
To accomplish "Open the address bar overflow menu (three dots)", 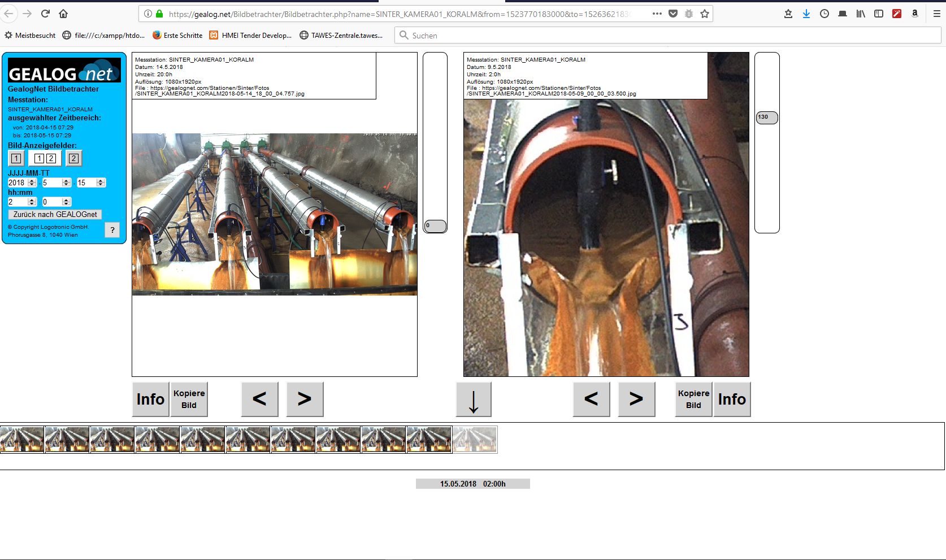I will [x=656, y=13].
